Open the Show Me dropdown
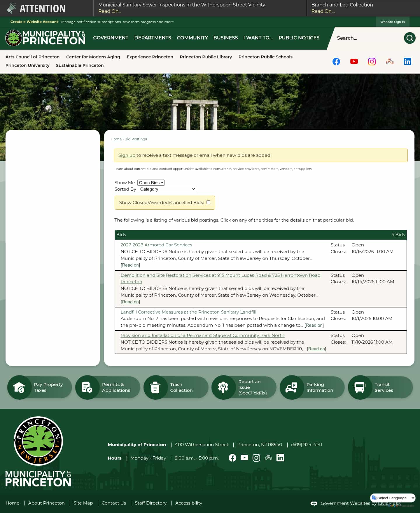The height and width of the screenshot is (513, 420). tap(151, 182)
